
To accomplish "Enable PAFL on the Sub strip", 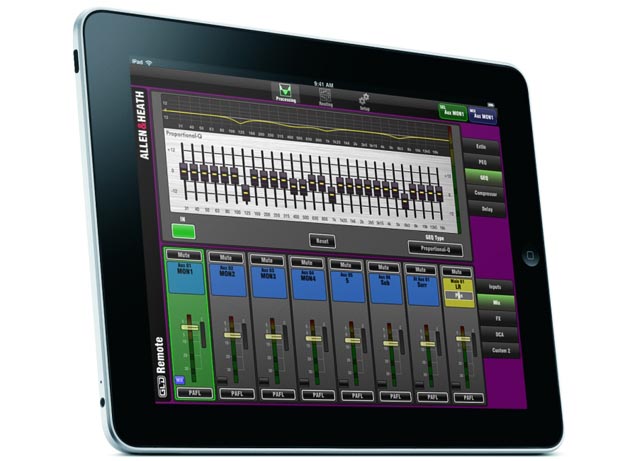I will point(395,397).
